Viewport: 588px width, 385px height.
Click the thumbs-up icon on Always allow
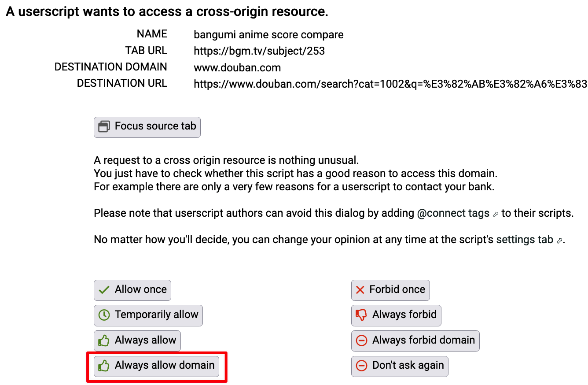tap(104, 341)
